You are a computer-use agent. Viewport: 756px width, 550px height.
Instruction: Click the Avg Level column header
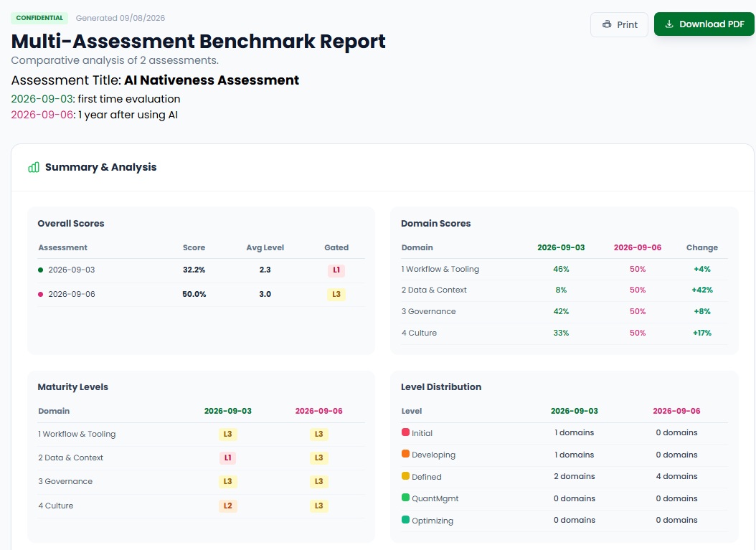(265, 247)
